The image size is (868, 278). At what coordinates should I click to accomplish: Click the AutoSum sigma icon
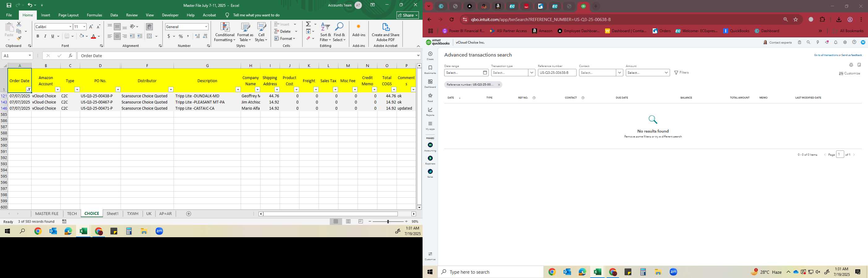point(308,24)
